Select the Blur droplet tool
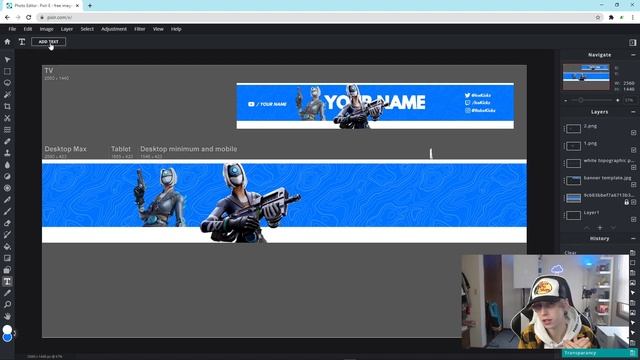The height and width of the screenshot is (360, 640). pyautogui.click(x=7, y=165)
